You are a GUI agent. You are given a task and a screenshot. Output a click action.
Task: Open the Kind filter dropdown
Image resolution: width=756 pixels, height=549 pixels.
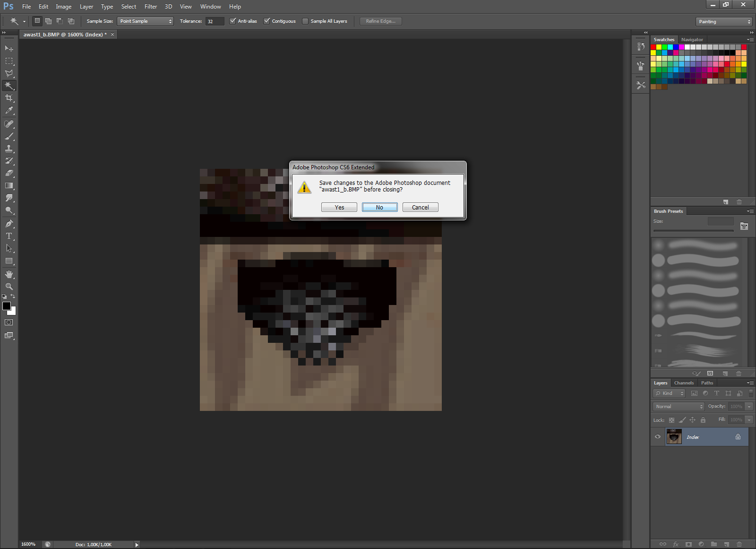click(669, 393)
